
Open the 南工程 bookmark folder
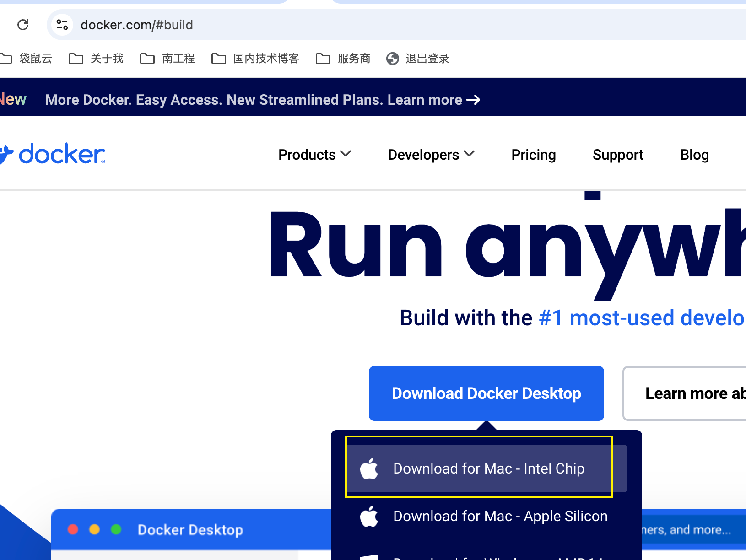pos(168,59)
